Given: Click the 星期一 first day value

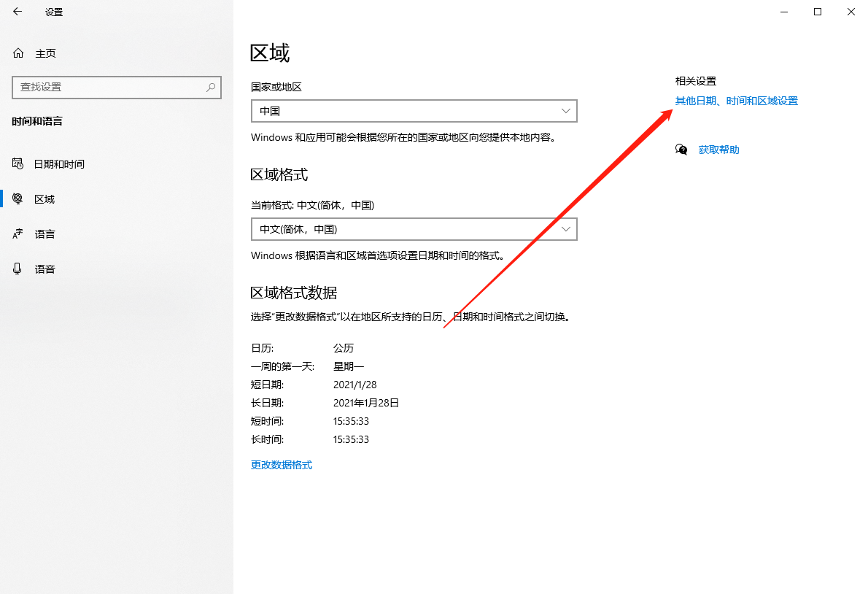Looking at the screenshot, I should [348, 366].
